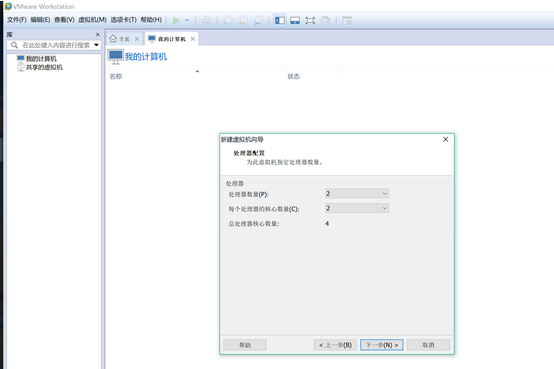Toggle the thumbnail bar view icon
554x369 pixels.
[x=295, y=20]
